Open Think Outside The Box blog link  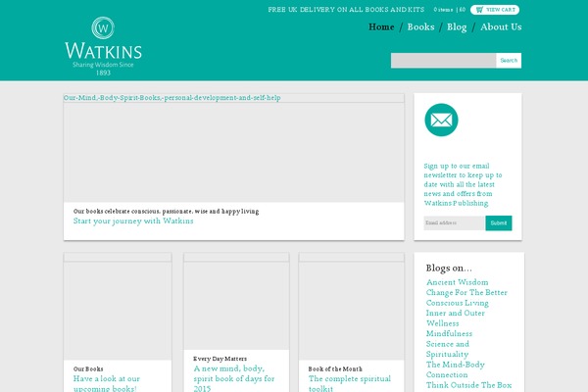point(468,385)
